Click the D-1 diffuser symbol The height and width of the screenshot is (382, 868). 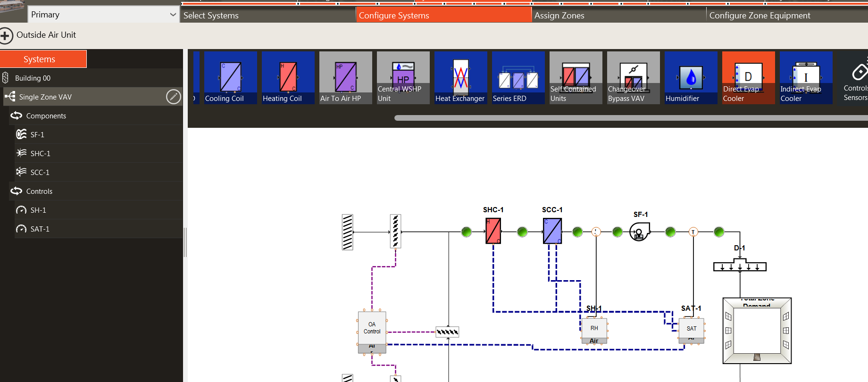click(x=740, y=265)
